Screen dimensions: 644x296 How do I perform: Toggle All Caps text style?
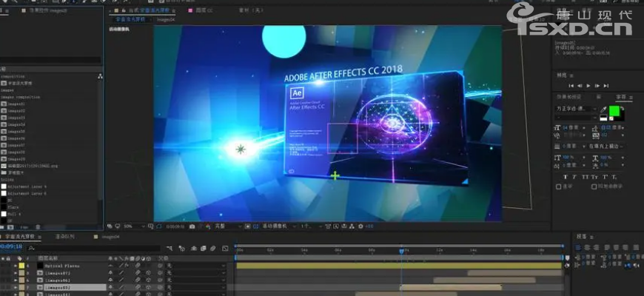tap(585, 177)
